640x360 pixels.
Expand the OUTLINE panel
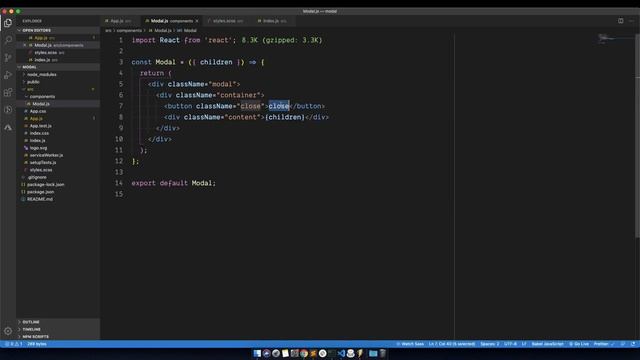coord(58,322)
